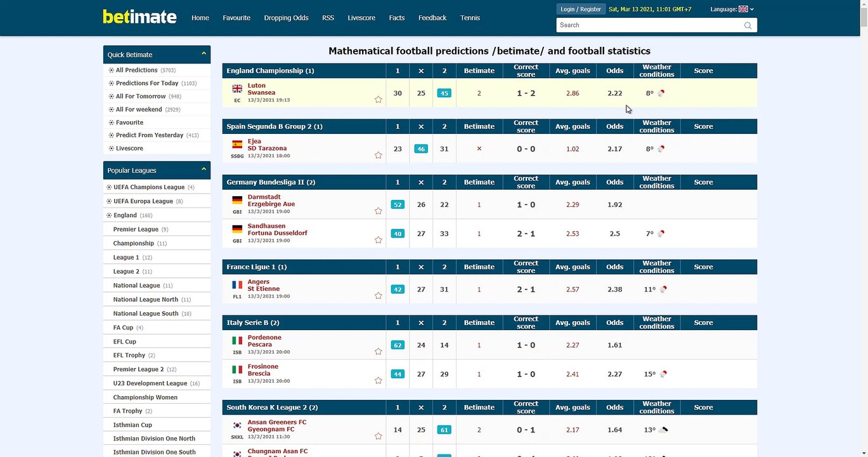Click the betimate logo
Viewport: 868px width, 457px height.
[139, 17]
